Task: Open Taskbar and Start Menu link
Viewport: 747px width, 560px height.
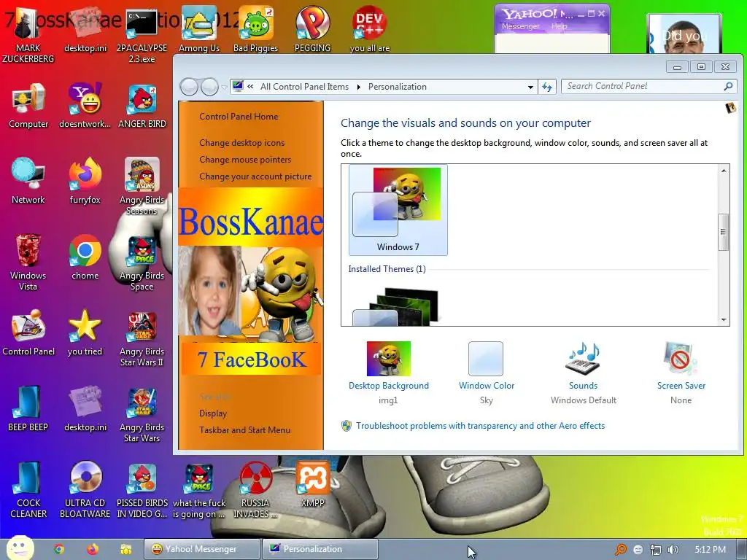Action: coord(245,430)
